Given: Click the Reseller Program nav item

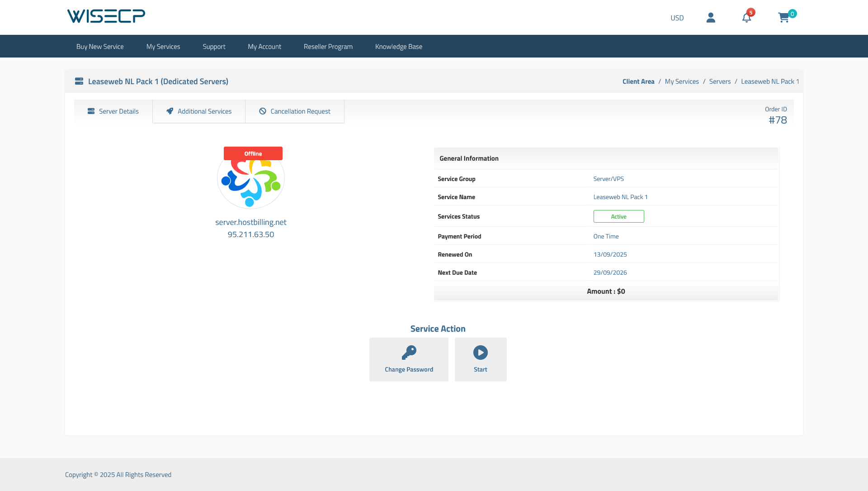Looking at the screenshot, I should (x=328, y=47).
